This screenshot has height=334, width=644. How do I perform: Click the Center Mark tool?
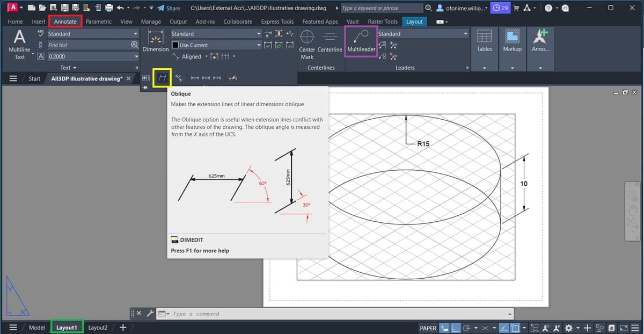tap(307, 44)
